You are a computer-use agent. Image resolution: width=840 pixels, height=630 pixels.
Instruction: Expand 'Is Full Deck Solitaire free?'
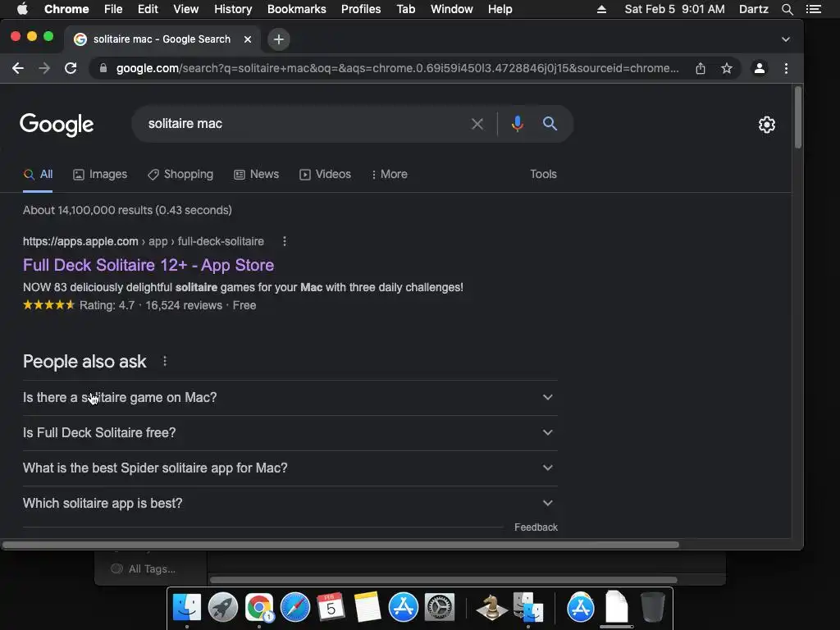290,433
